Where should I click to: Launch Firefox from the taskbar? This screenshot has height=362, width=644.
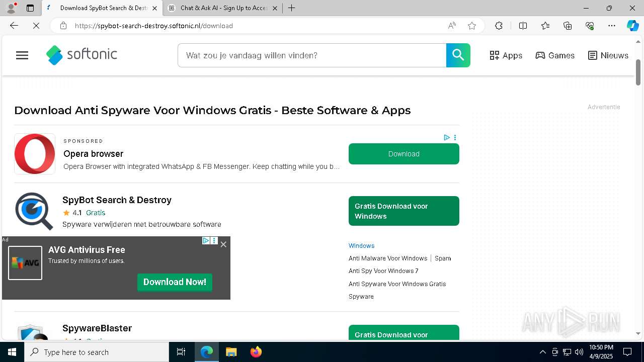[x=256, y=352]
